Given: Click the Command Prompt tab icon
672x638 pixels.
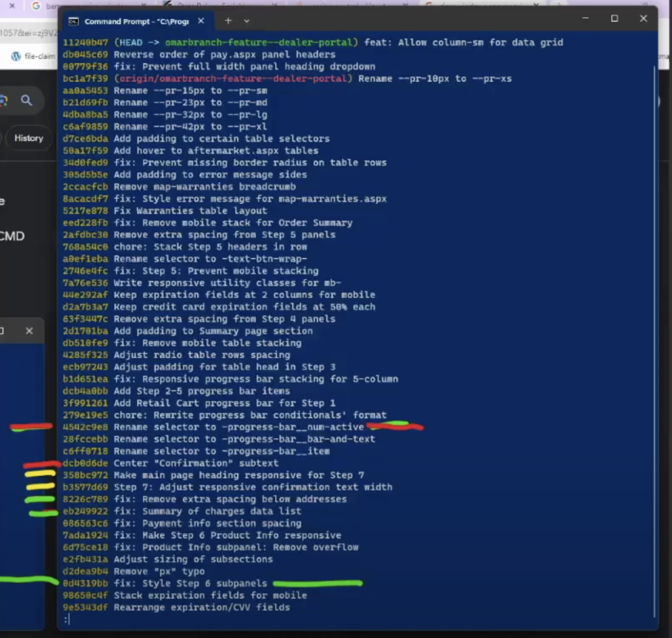Looking at the screenshot, I should (x=74, y=21).
